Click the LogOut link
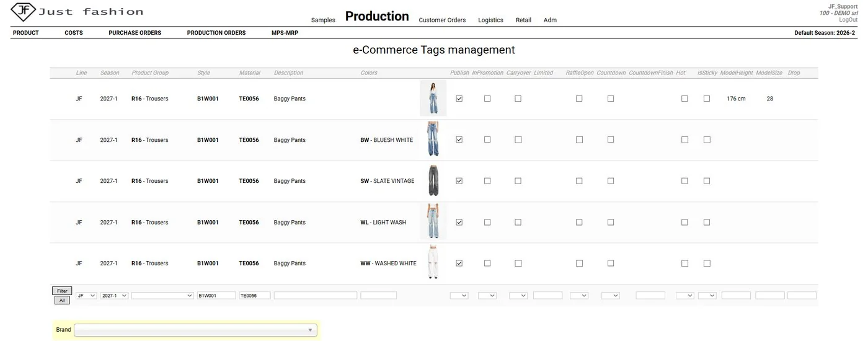 pos(848,20)
